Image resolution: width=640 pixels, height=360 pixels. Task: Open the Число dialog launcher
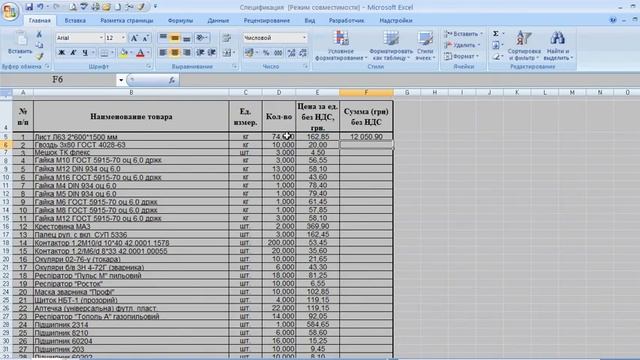[306, 66]
